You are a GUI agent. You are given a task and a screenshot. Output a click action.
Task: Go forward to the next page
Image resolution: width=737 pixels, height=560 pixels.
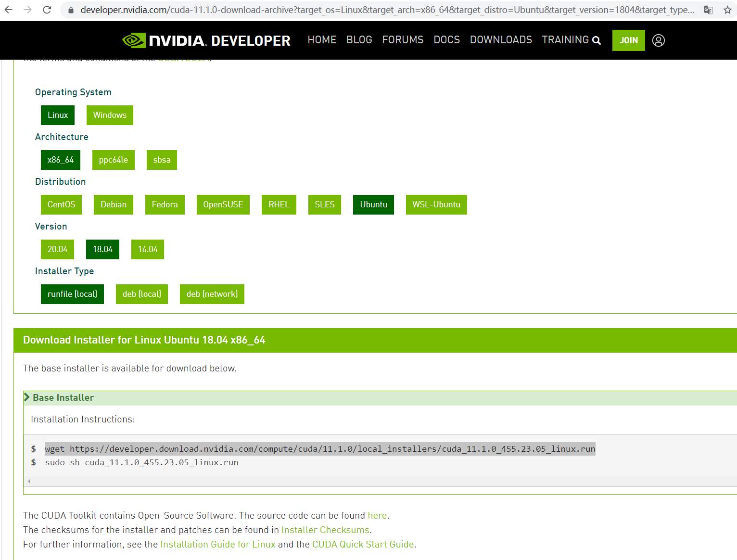[27, 10]
